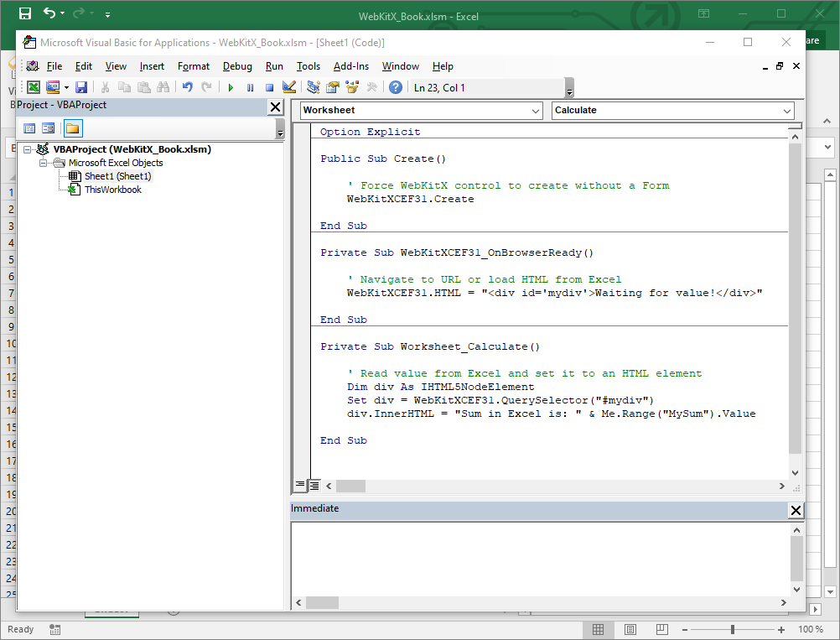Open Ribbon Display Options in Excel title bar
840x640 pixels.
pos(704,13)
